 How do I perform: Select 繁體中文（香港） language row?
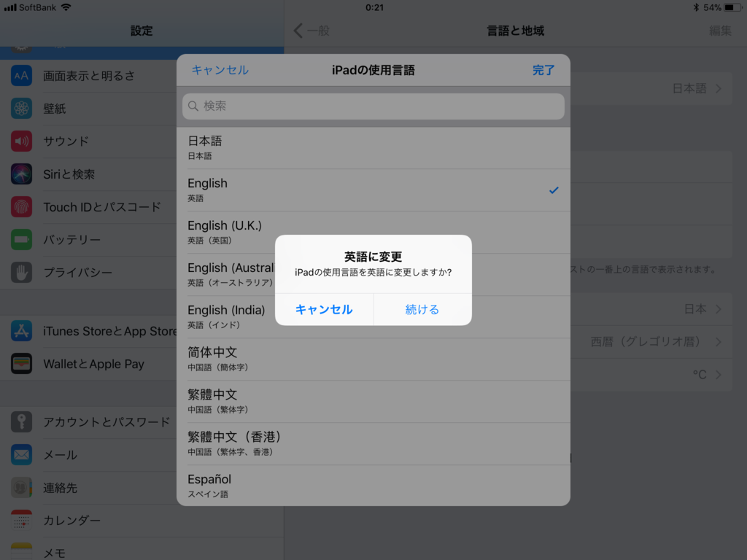[x=373, y=444]
